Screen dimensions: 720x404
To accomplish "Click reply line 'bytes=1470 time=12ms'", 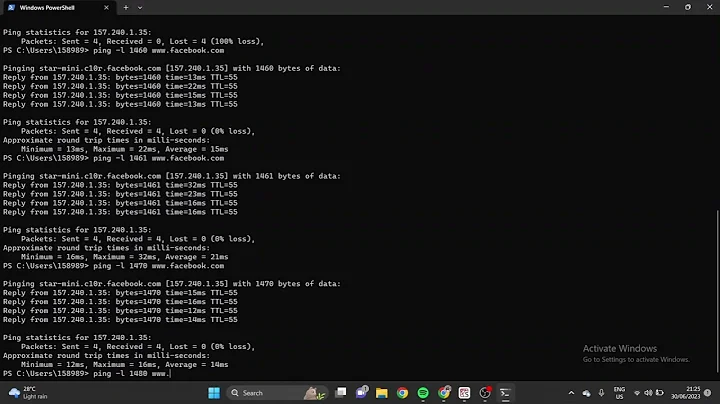I will (120, 311).
